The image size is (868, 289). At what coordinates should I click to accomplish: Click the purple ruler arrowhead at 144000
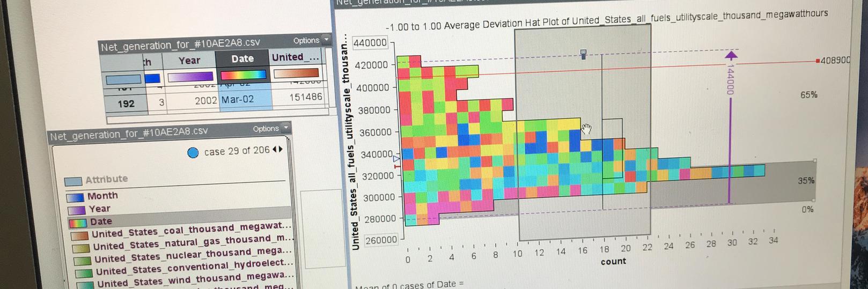click(730, 54)
